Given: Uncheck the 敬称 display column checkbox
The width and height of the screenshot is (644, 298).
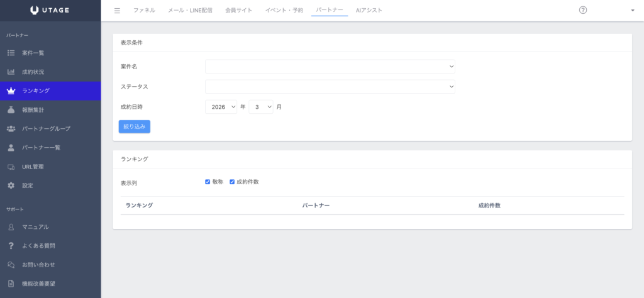Looking at the screenshot, I should pyautogui.click(x=208, y=182).
